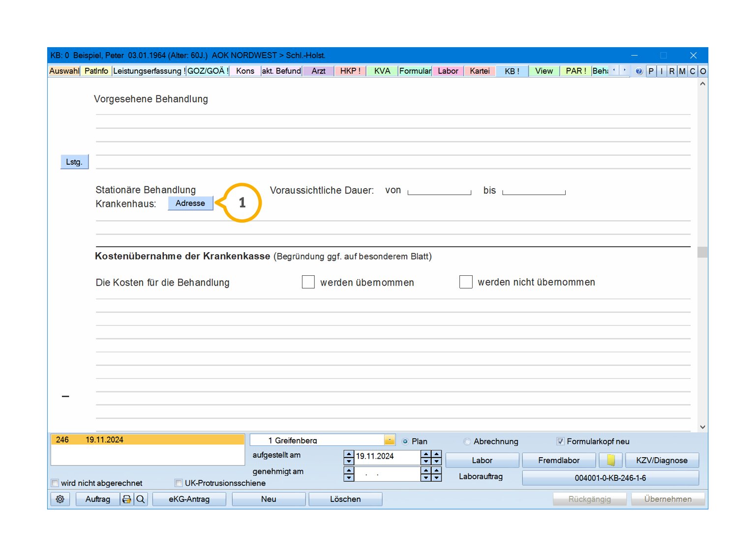The height and width of the screenshot is (557, 756).
Task: Click up arrow left of aufgestellt am date
Action: click(349, 454)
